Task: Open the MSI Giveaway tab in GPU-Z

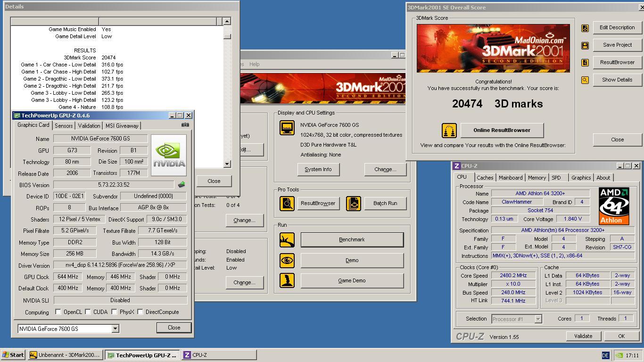Action: (x=122, y=126)
